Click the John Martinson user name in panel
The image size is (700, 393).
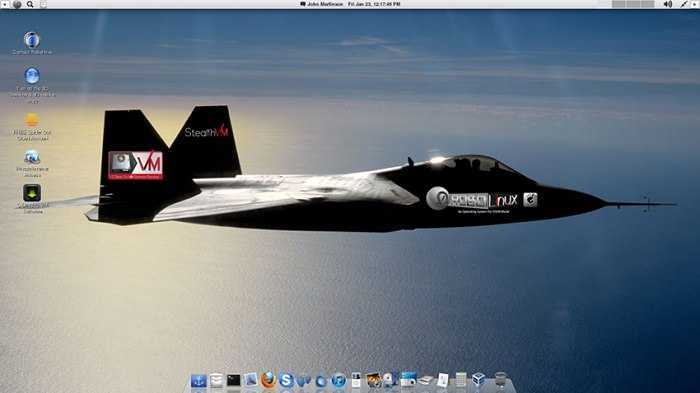325,4
